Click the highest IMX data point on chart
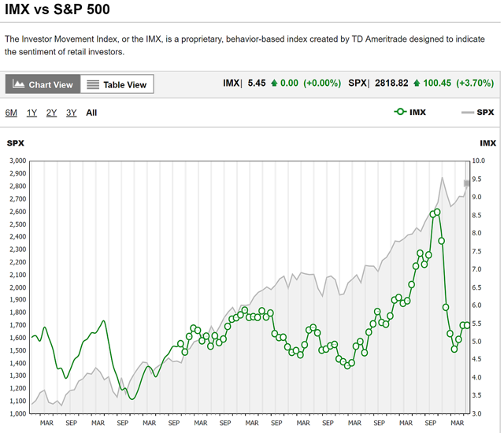The width and height of the screenshot is (504, 433). pyautogui.click(x=437, y=212)
